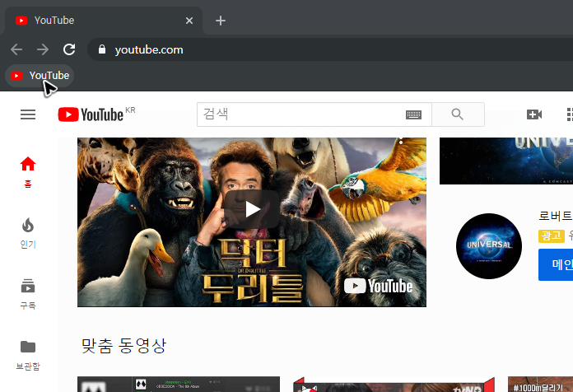Open the on-screen keyboard icon

[413, 114]
